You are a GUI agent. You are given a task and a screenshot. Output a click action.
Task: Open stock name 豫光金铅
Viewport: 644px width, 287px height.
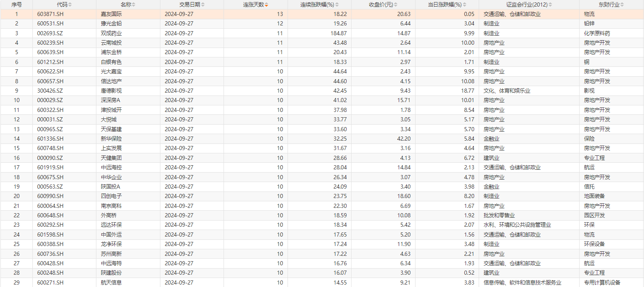pyautogui.click(x=111, y=23)
